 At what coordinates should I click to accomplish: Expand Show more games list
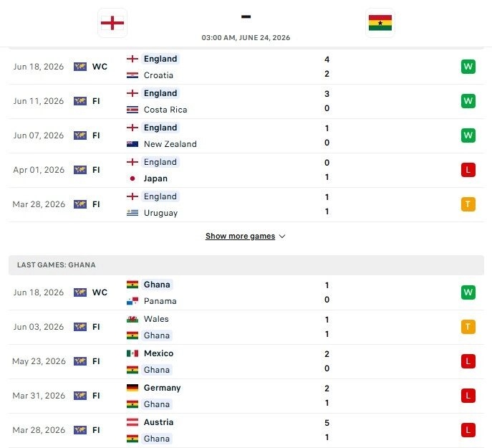click(240, 236)
